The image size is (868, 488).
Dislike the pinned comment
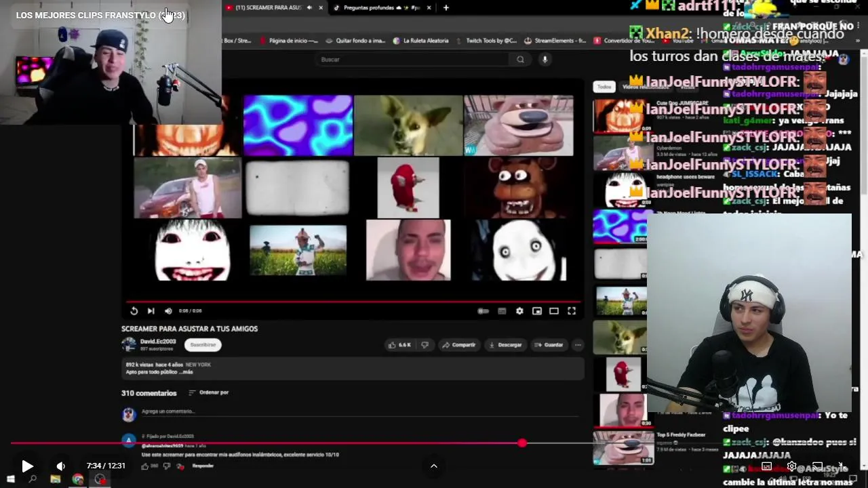pos(167,466)
